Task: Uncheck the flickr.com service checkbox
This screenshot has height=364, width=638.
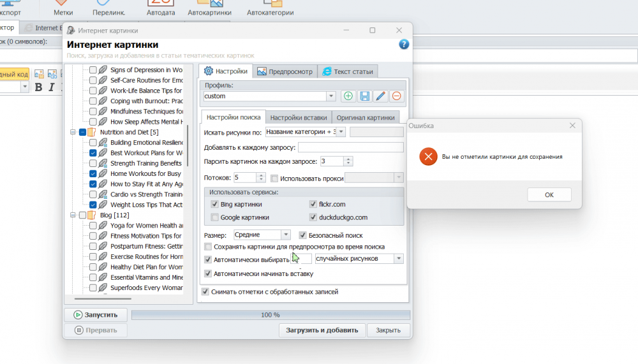Action: 313,205
